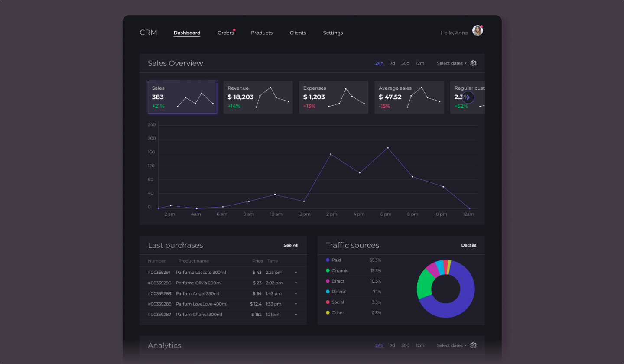Viewport: 624px width, 364px height.
Task: Open Select dates dropdown in Analytics
Action: point(452,345)
